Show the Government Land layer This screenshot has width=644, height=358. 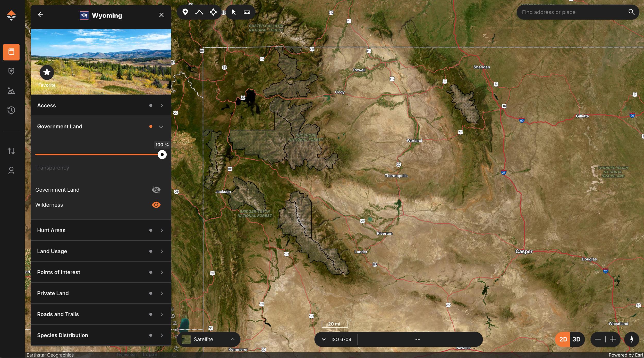(156, 190)
